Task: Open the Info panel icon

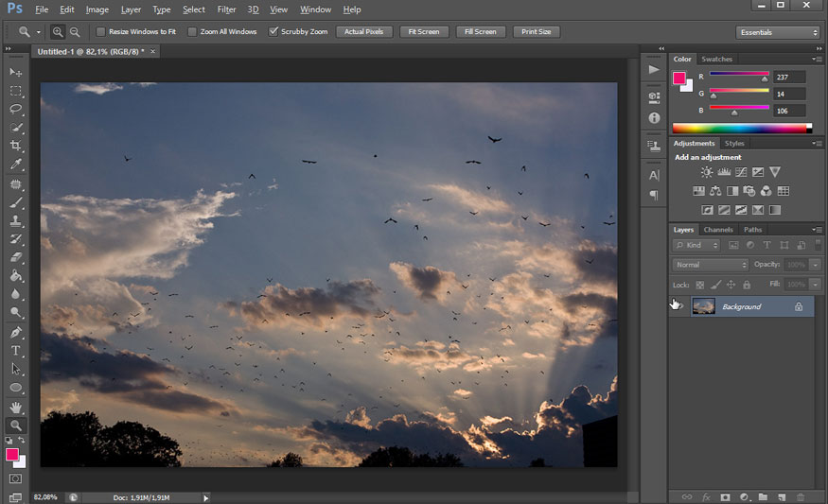Action: 654,118
